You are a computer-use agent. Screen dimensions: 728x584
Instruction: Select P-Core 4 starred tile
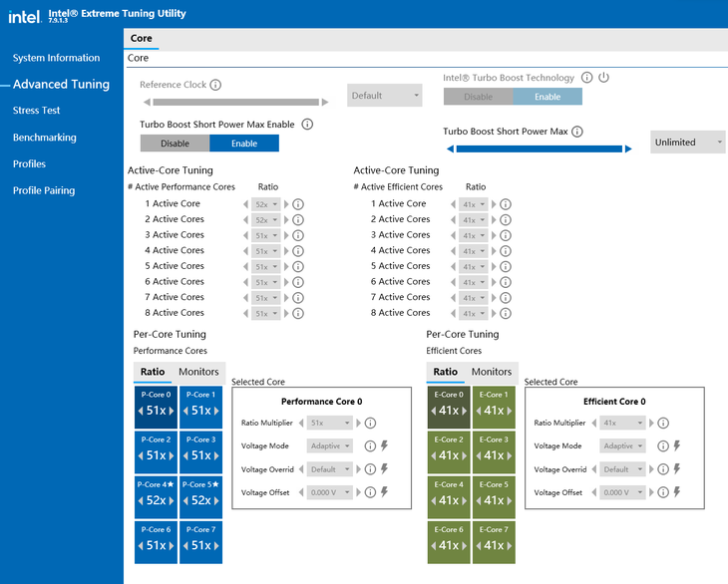tap(156, 497)
